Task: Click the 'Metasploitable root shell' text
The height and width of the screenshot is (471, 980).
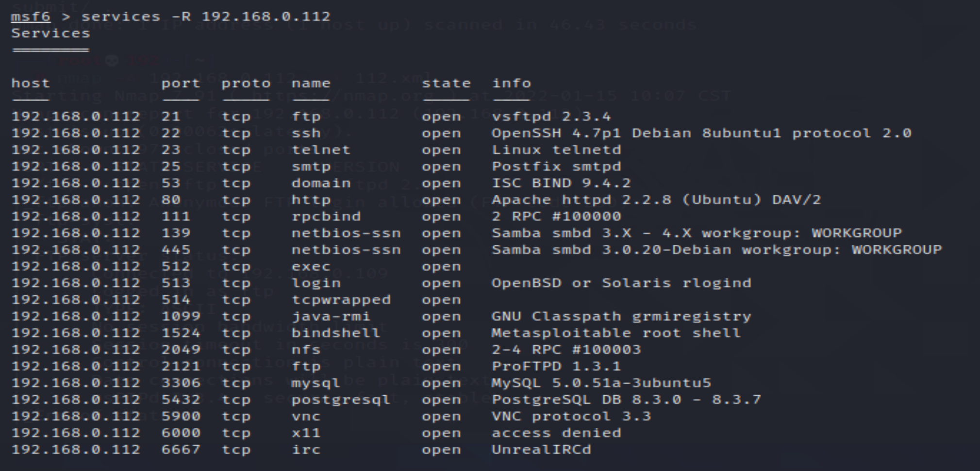Action: tap(616, 333)
